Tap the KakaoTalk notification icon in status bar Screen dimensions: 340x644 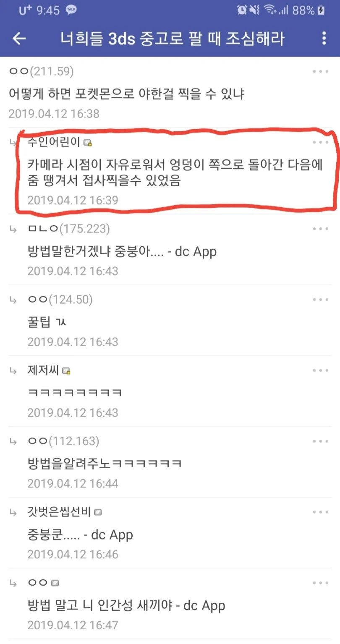[71, 10]
